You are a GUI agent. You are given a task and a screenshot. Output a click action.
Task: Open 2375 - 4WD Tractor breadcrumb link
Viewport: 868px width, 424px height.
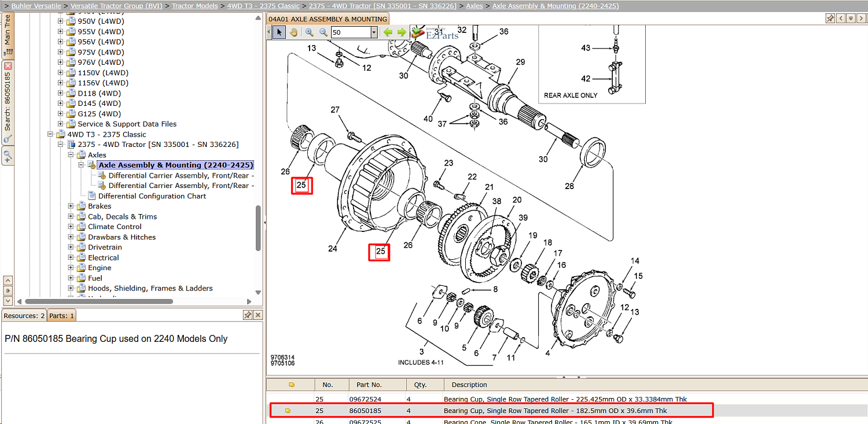[x=382, y=6]
